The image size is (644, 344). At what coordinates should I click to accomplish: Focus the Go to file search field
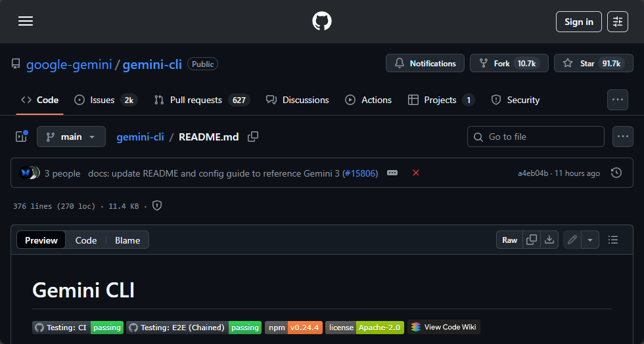pos(536,137)
